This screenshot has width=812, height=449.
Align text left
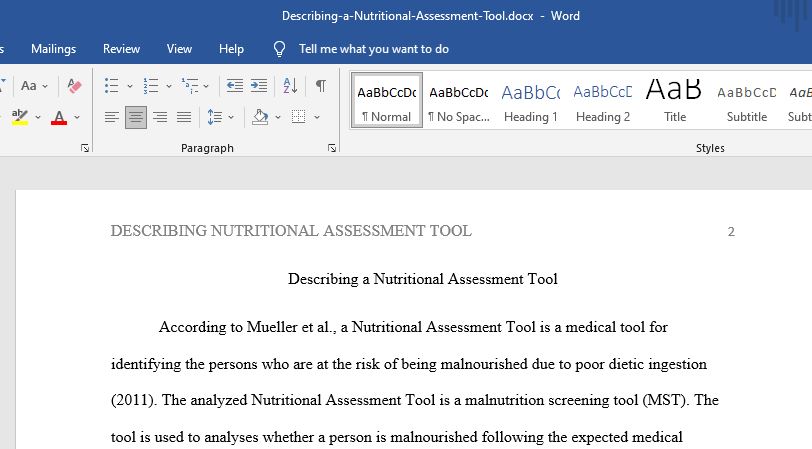(111, 117)
